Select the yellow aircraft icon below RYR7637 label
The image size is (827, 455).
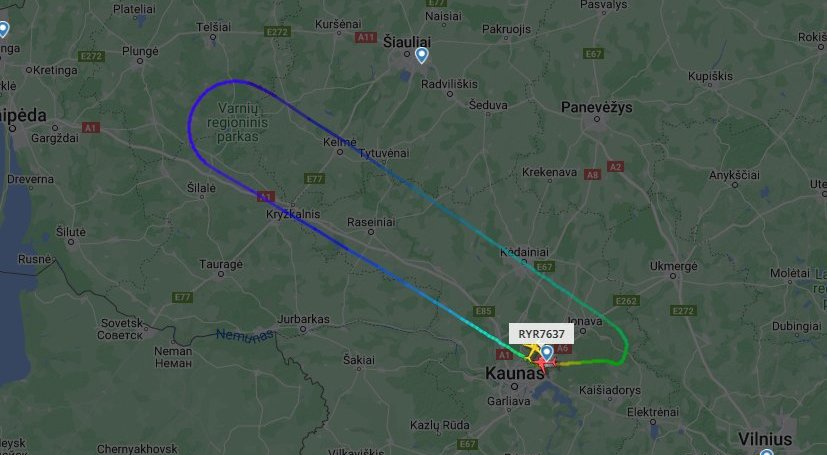click(532, 350)
